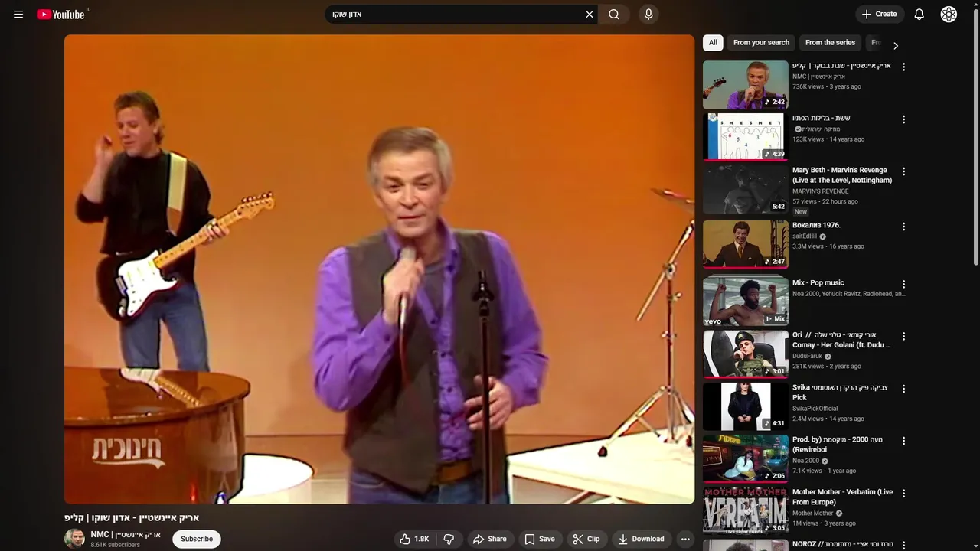Screen dimensions: 980x551
Task: Open MARVIN'S REVENGE channel name
Action: click(821, 191)
